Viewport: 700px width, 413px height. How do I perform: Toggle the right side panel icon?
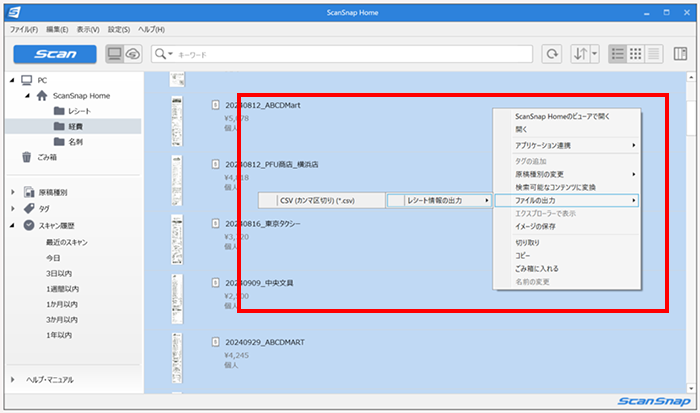coord(681,54)
